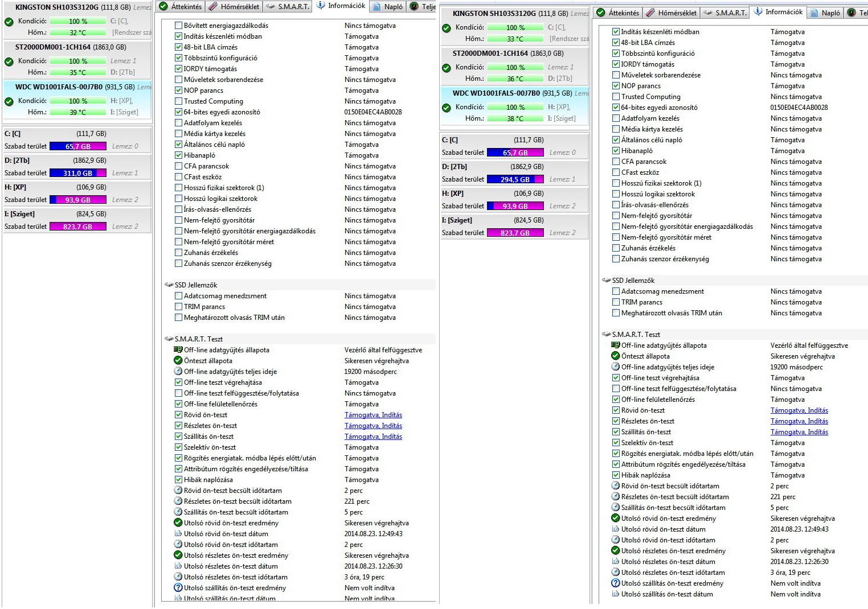Open the Áttekintés tab in left window
The image size is (868, 609).
pyautogui.click(x=181, y=7)
